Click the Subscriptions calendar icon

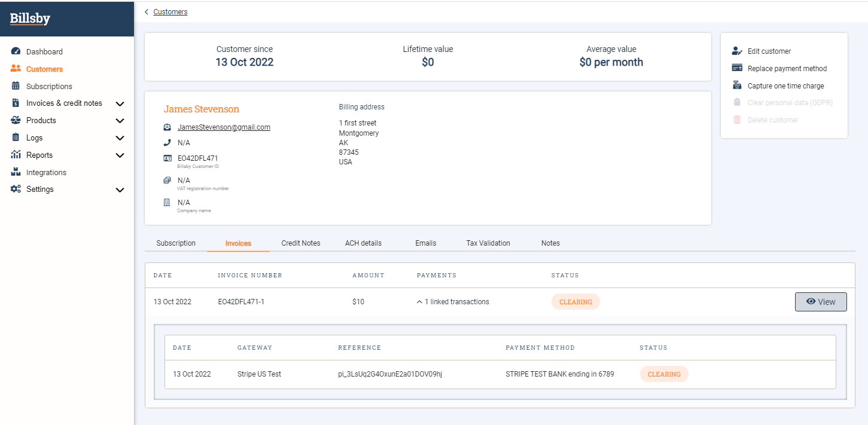tap(16, 86)
